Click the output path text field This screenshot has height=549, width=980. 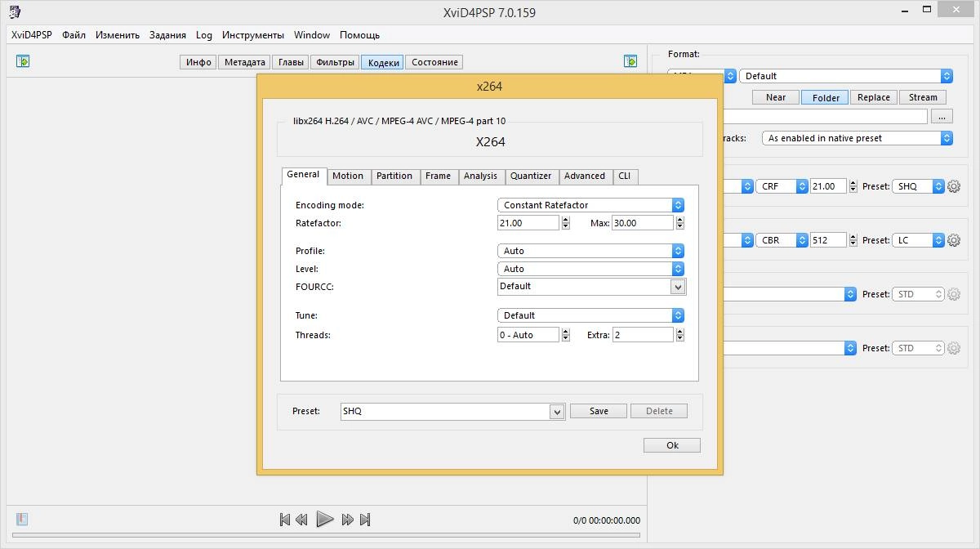tap(825, 117)
